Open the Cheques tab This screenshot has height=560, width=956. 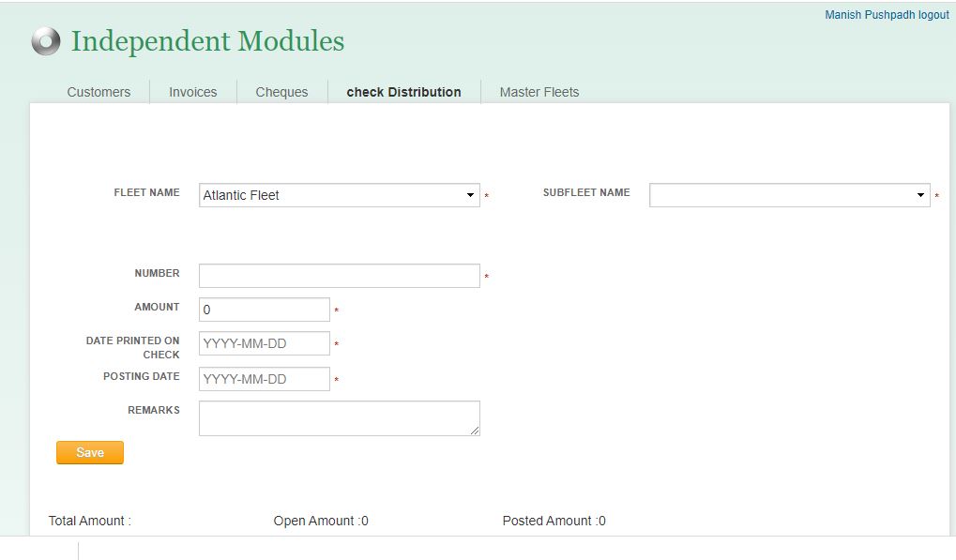tap(281, 92)
